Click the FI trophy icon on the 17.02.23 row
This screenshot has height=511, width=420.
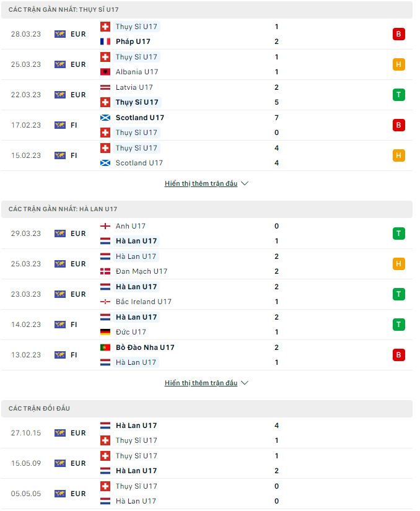(x=59, y=124)
